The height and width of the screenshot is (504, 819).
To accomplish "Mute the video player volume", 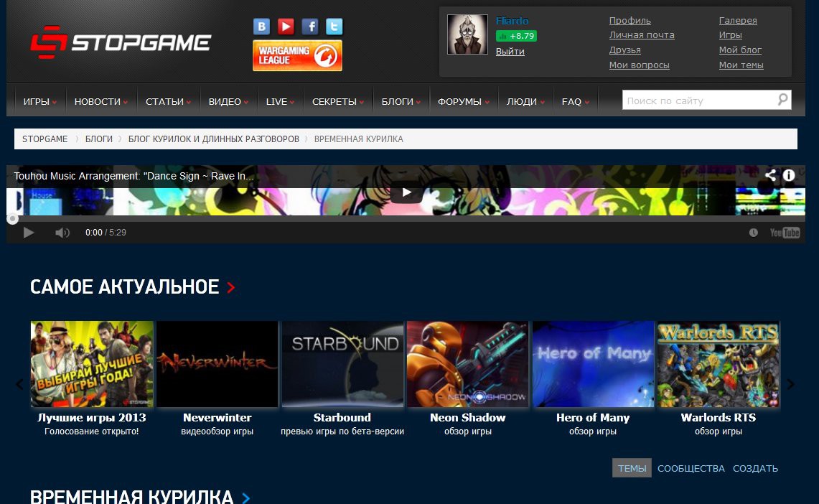I will pyautogui.click(x=62, y=233).
